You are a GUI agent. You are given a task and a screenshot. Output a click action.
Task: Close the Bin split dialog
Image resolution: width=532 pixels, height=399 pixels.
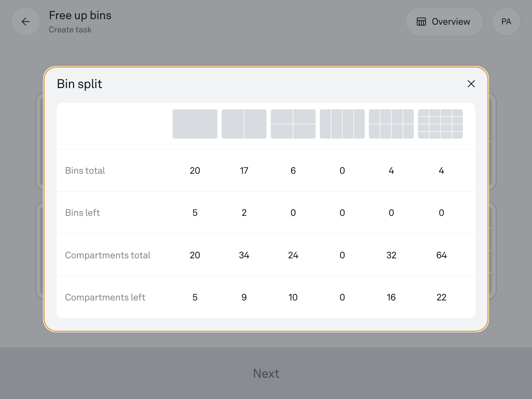tap(471, 84)
